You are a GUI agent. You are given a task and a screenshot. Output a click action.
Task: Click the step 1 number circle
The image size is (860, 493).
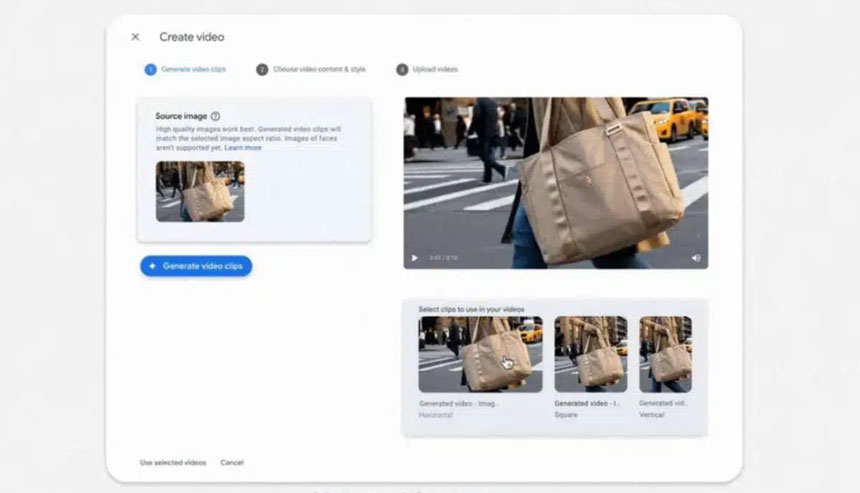[x=150, y=70]
